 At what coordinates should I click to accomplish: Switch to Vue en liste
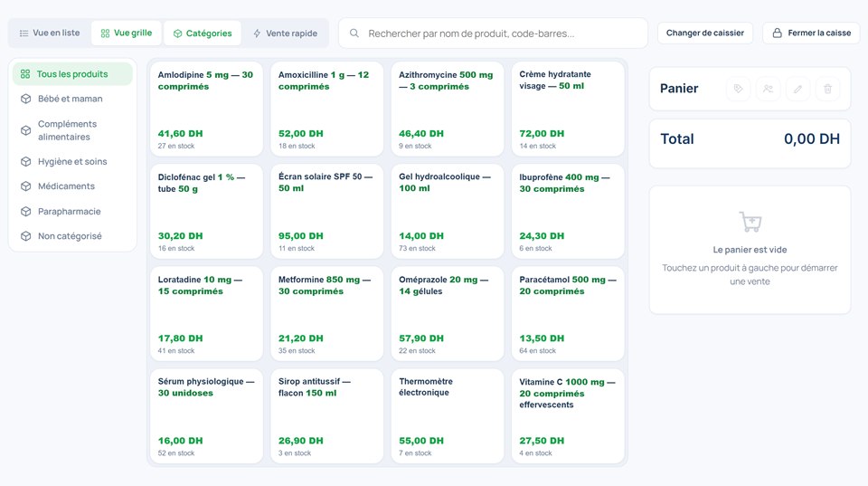coord(49,33)
